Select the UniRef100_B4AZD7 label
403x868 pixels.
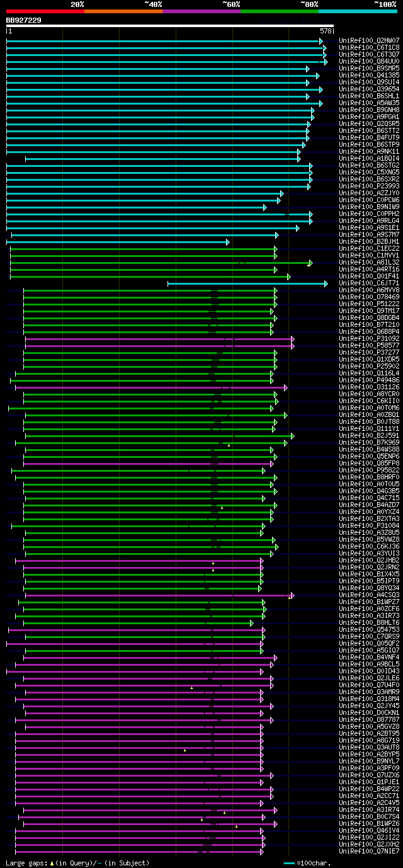[369, 505]
